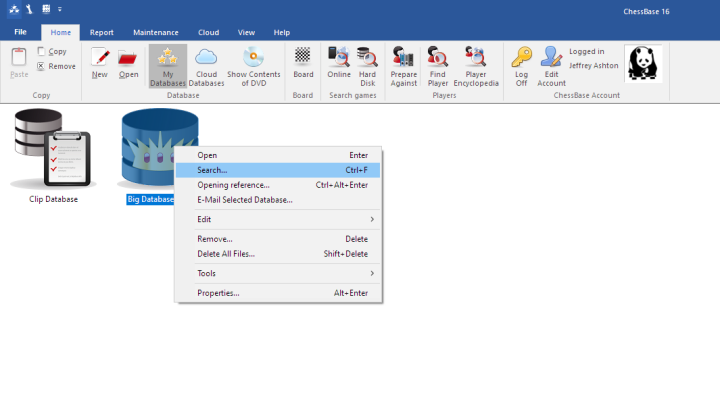This screenshot has height=393, width=720.
Task: Search games Online
Action: point(339,62)
